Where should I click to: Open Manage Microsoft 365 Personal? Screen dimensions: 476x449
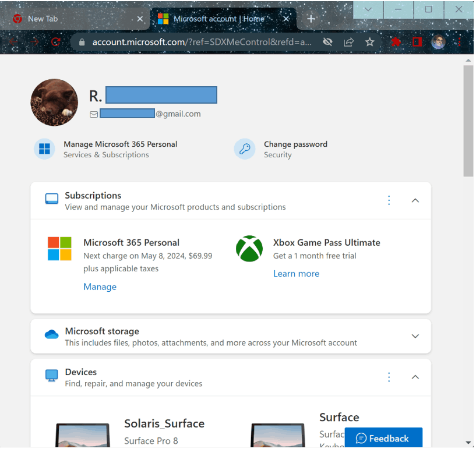pyautogui.click(x=120, y=144)
